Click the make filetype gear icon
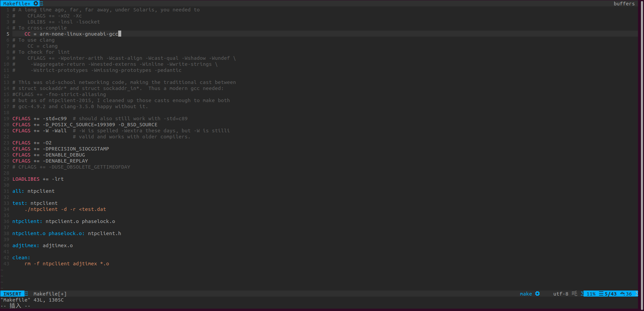Image resolution: width=644 pixels, height=311 pixels. (537, 294)
